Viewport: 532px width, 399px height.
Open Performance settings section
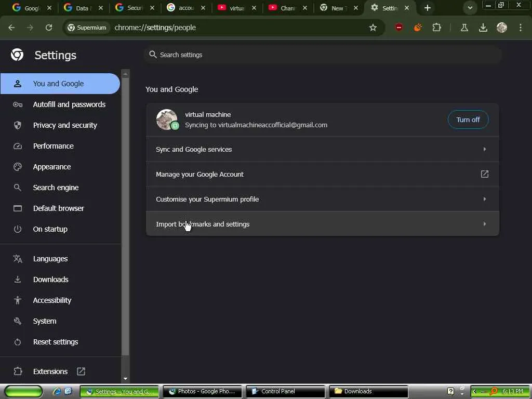click(60, 146)
